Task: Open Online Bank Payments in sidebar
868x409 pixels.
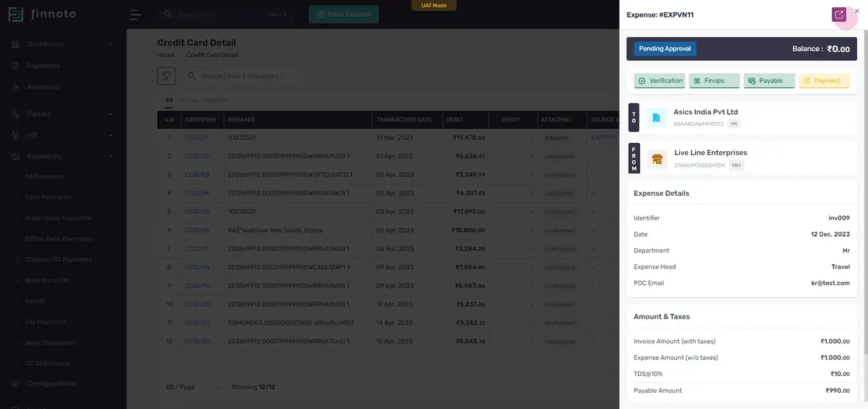Action: click(x=58, y=218)
